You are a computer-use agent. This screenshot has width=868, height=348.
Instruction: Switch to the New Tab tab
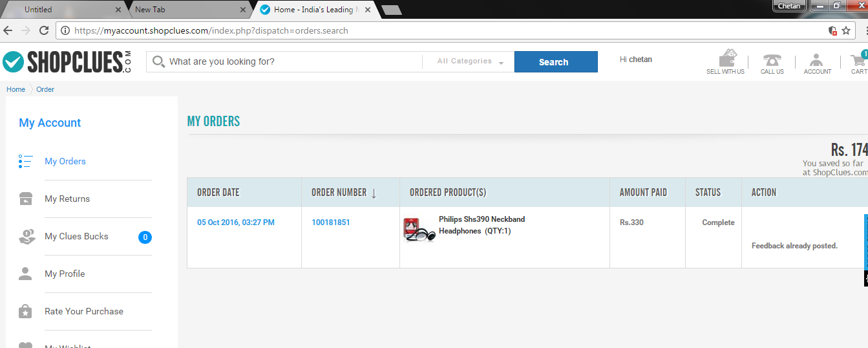186,10
